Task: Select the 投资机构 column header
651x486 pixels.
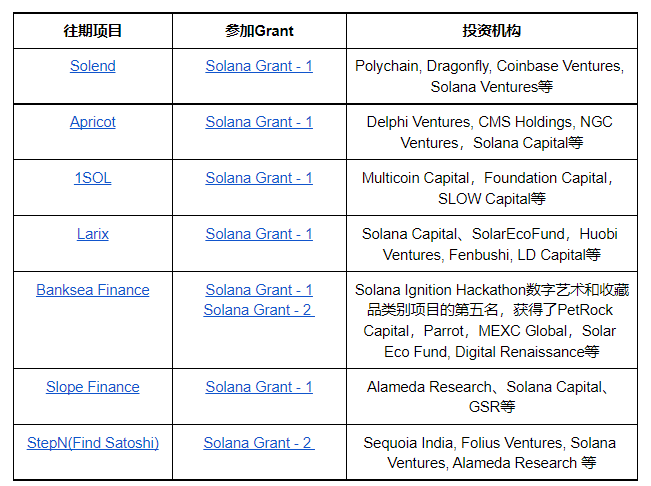Action: (x=492, y=31)
